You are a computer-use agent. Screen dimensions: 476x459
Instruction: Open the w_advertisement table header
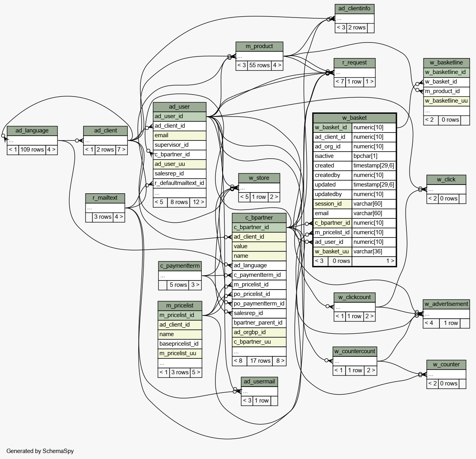pos(446,304)
